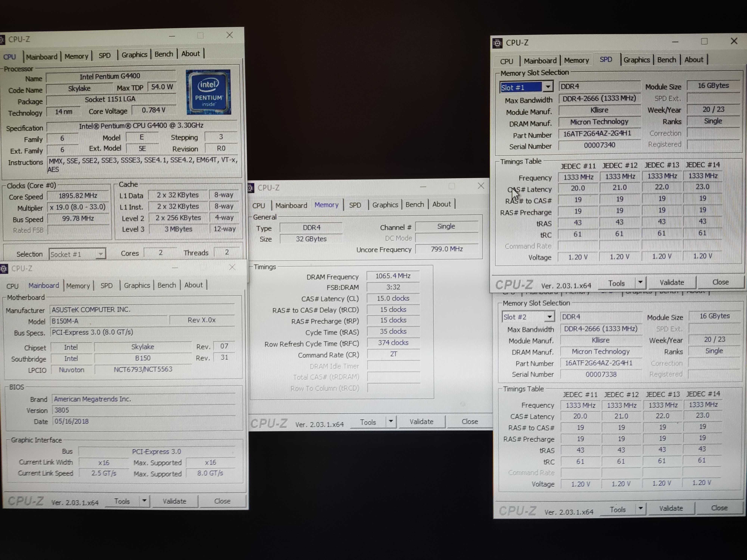Select Bench tab in the Intel Pentium CPU window
747x560 pixels.
point(164,54)
